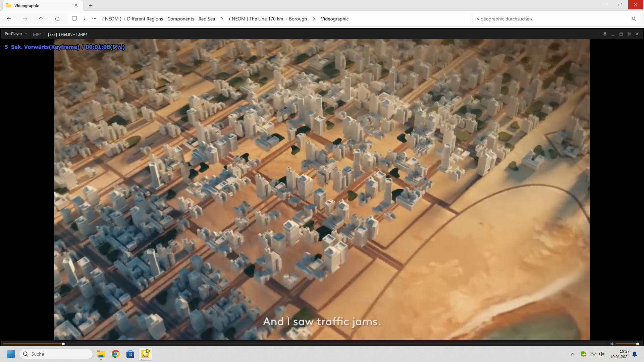Open the PotPlayer main menu dropdown
Viewport: 644px width, 362px height.
(16, 34)
